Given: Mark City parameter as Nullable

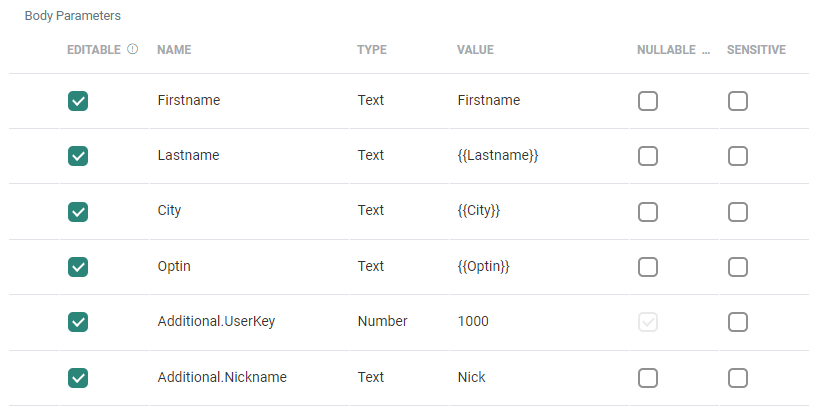Looking at the screenshot, I should point(648,211).
